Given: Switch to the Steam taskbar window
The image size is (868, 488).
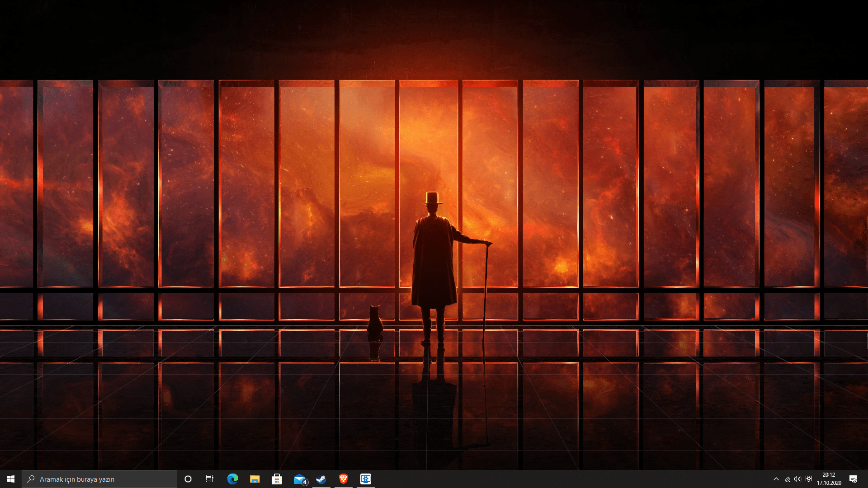Looking at the screenshot, I should pyautogui.click(x=321, y=479).
